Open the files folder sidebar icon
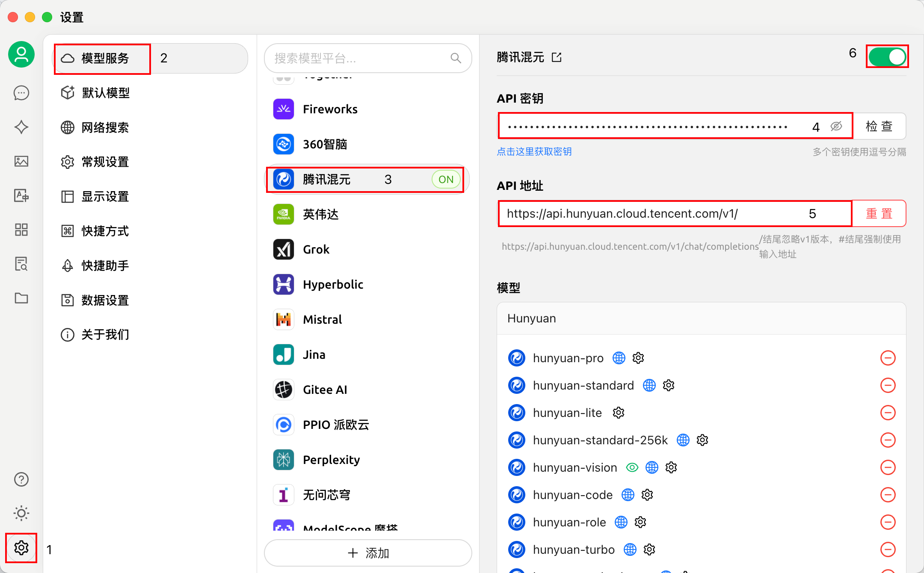The height and width of the screenshot is (573, 924). 21,298
